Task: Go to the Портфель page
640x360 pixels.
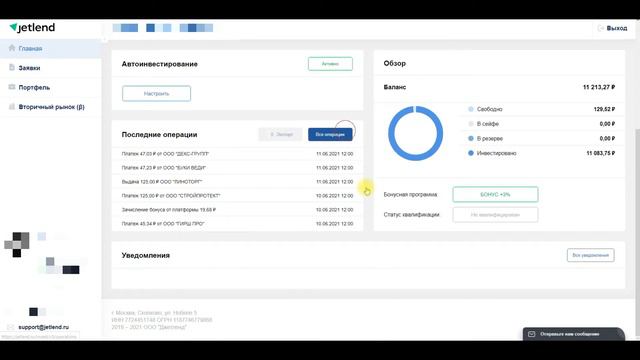Action: pyautogui.click(x=51, y=87)
